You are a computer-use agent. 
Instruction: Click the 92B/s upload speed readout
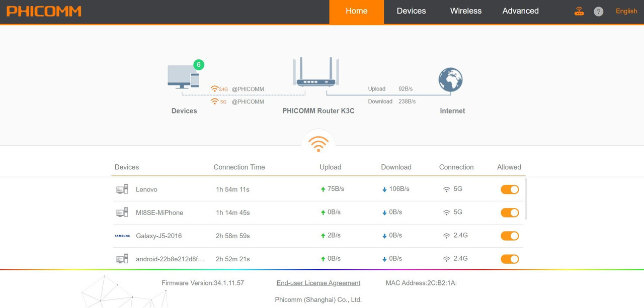coord(406,89)
